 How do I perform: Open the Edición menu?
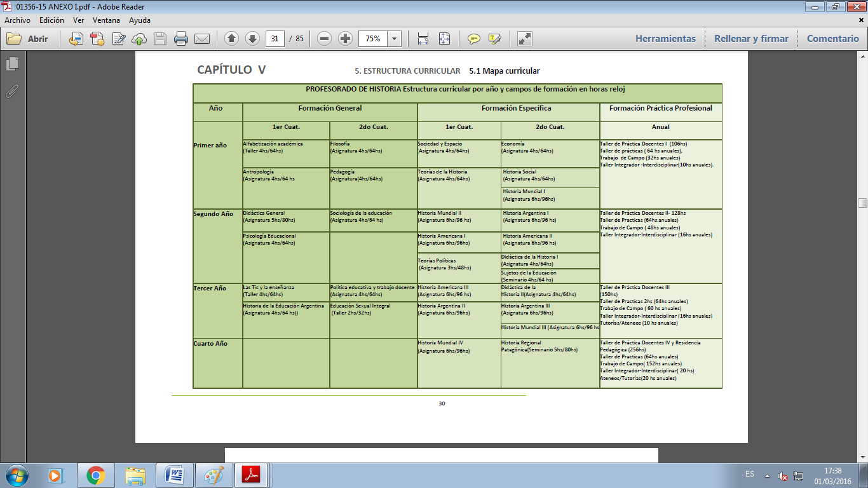tap(51, 20)
